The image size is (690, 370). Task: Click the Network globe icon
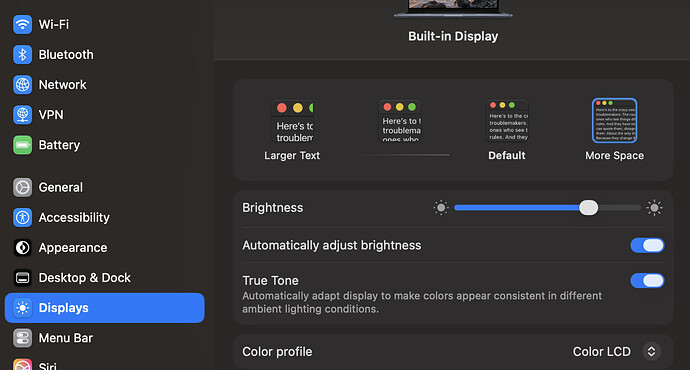pyautogui.click(x=22, y=84)
